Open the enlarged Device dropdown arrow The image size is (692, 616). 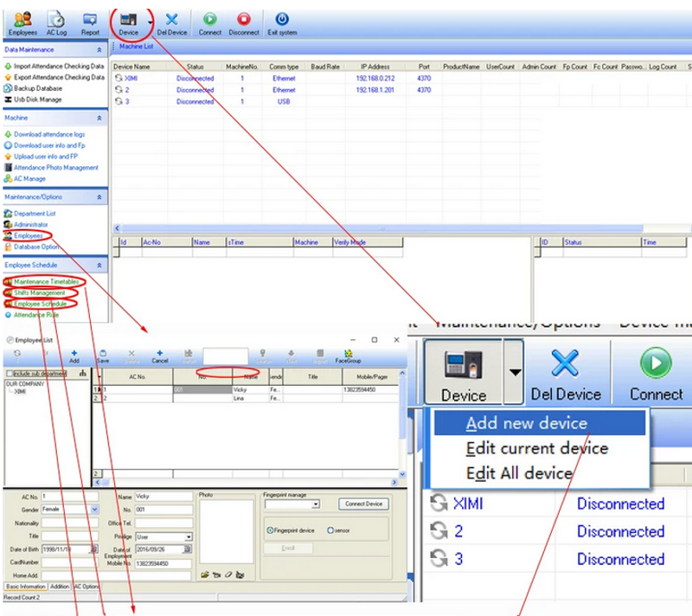click(x=514, y=372)
